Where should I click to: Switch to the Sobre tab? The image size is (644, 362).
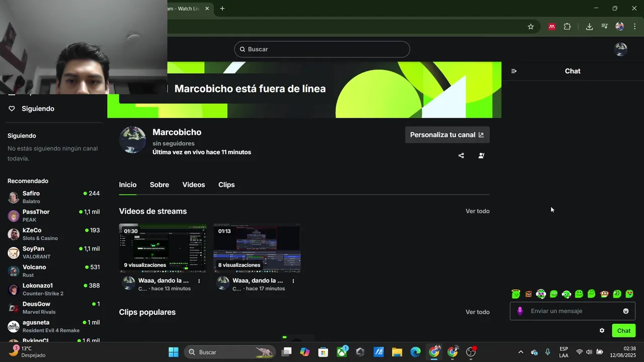[x=159, y=185]
